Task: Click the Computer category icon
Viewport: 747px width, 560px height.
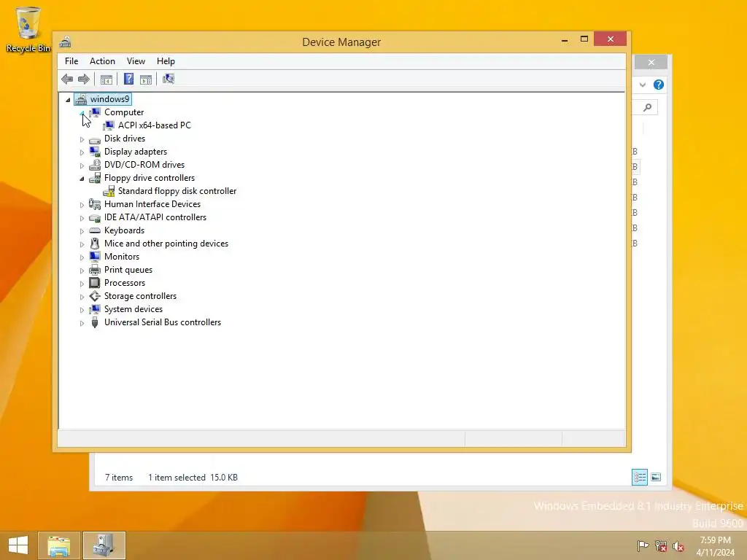Action: point(95,112)
